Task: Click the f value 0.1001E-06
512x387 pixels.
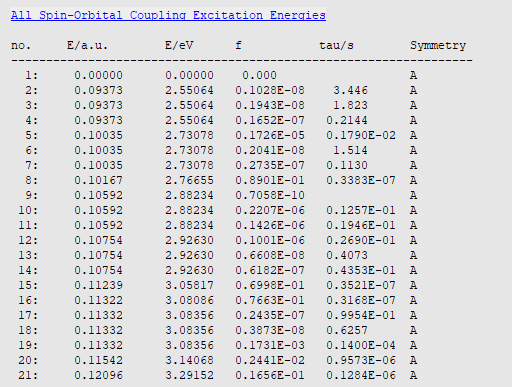Action: 270,240
